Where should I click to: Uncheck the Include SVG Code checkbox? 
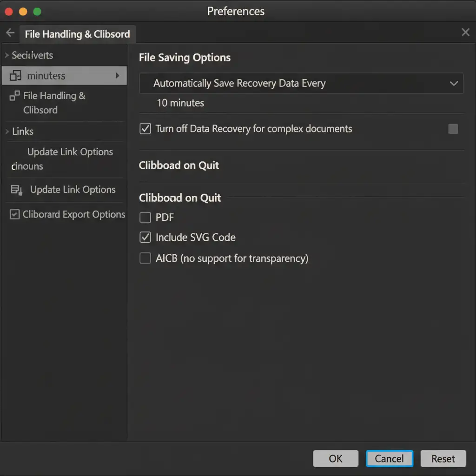point(145,238)
